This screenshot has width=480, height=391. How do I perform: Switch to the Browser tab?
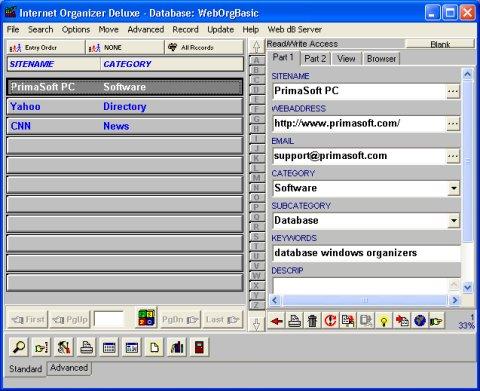click(381, 59)
